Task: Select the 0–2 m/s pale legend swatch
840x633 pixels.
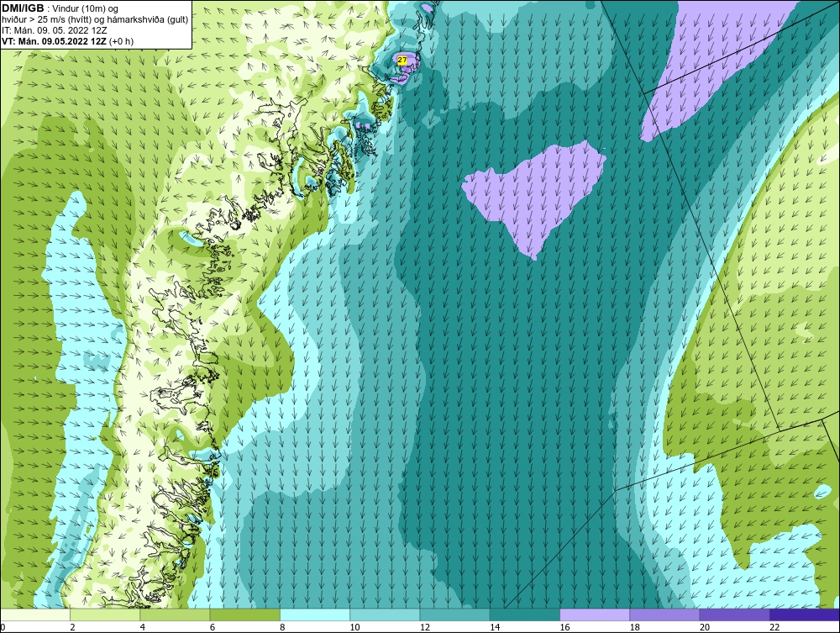Action: (x=34, y=615)
